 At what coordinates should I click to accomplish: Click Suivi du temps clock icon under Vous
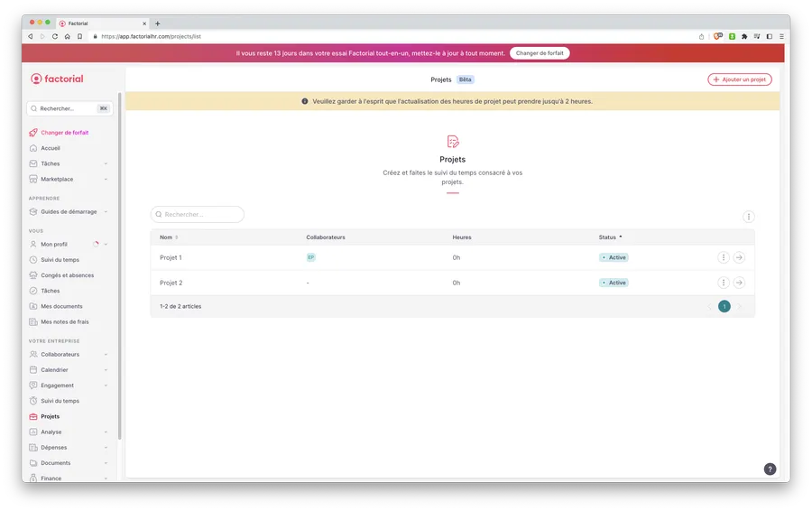pyautogui.click(x=33, y=260)
